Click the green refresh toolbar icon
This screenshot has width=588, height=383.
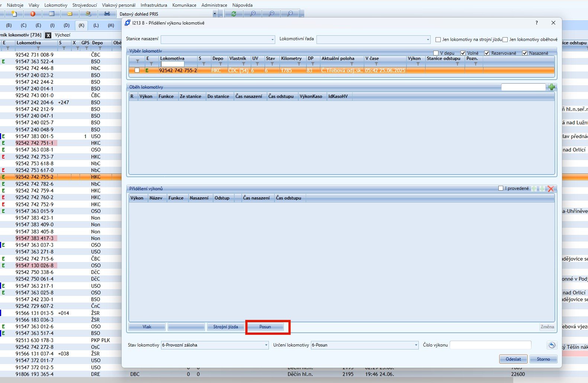coord(234,14)
